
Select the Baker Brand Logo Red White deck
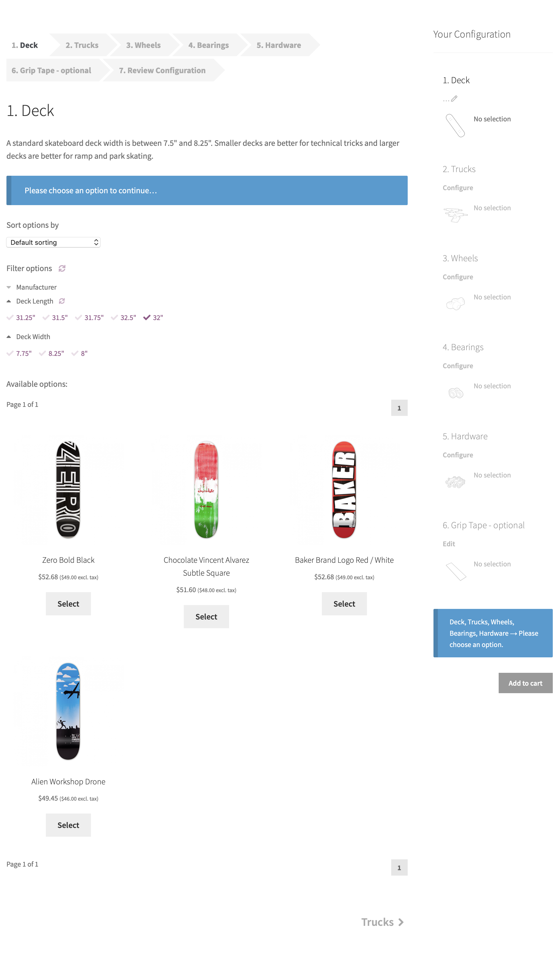click(344, 603)
